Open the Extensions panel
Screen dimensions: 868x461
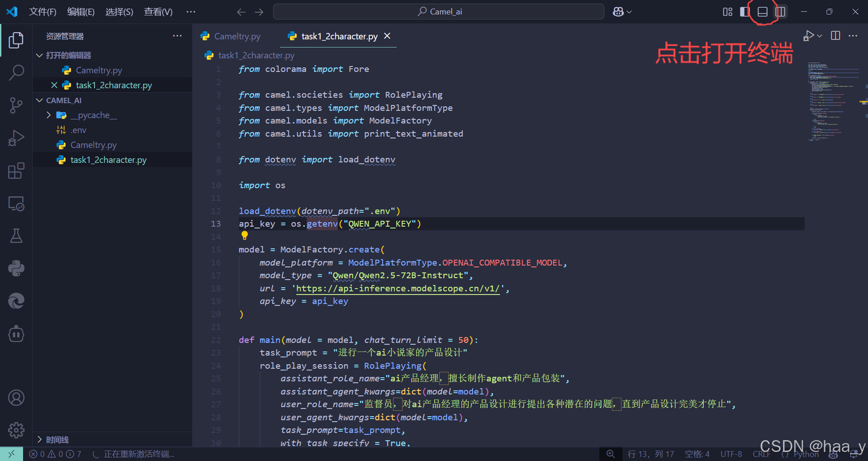(x=16, y=171)
